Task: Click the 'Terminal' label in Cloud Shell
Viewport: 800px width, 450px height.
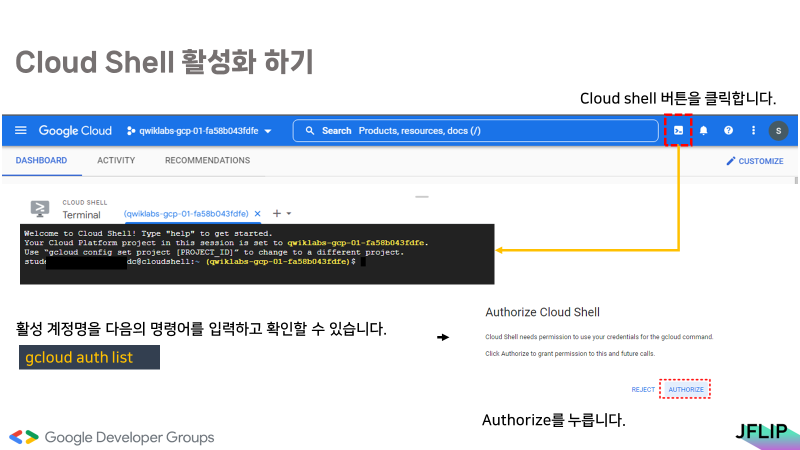Action: (x=82, y=215)
